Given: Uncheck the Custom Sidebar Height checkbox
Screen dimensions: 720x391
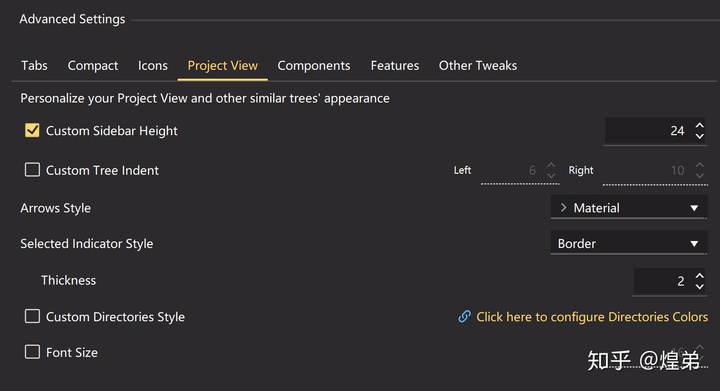Looking at the screenshot, I should tap(32, 130).
